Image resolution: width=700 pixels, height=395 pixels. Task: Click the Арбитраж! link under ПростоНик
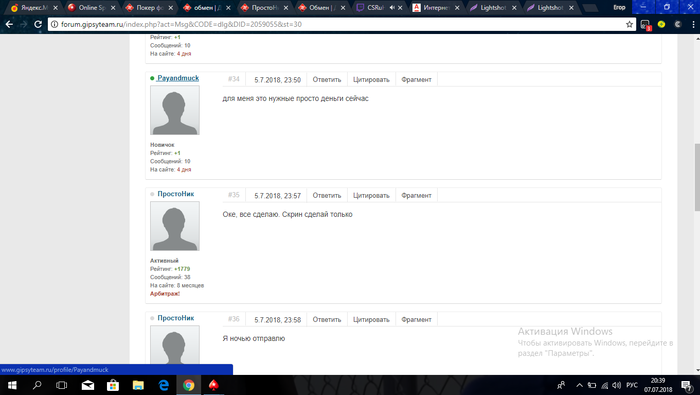[165, 294]
